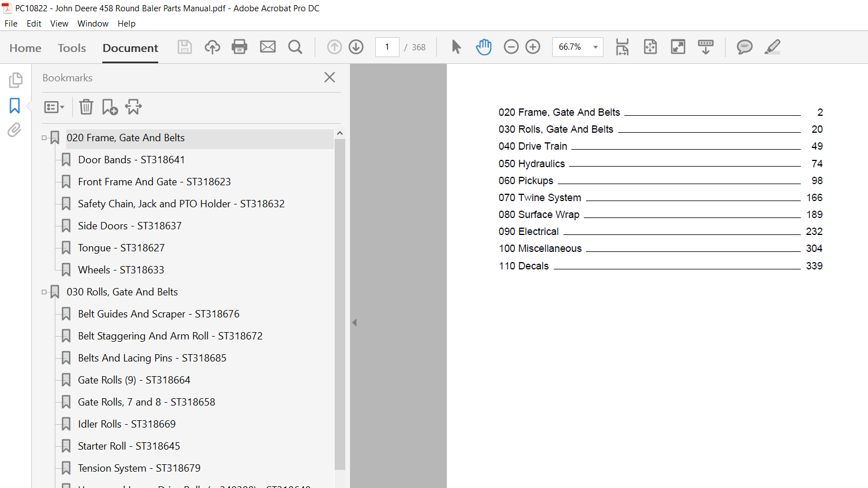This screenshot has height=488, width=868.
Task: Select the selection arrow tool
Action: click(457, 47)
